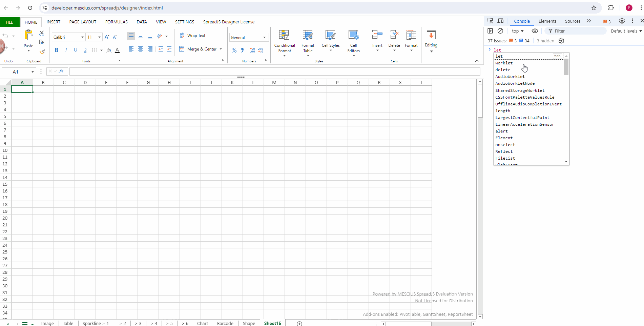Image resolution: width=644 pixels, height=326 pixels.
Task: Open the Editing group button
Action: [431, 42]
